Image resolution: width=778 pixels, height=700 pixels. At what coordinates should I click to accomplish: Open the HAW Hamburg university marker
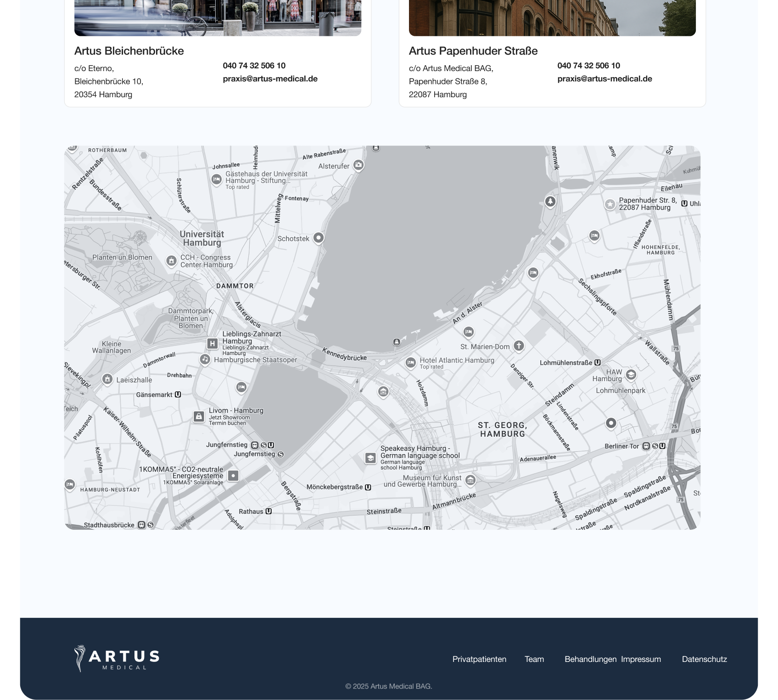(x=631, y=375)
